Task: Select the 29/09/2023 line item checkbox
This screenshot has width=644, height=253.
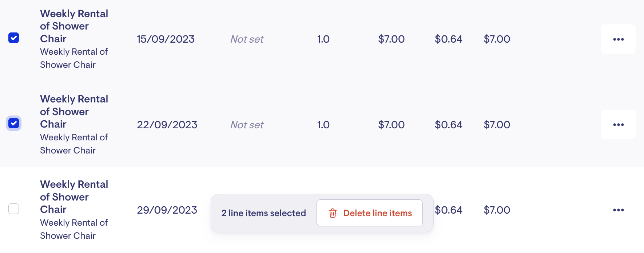Action: click(x=14, y=209)
